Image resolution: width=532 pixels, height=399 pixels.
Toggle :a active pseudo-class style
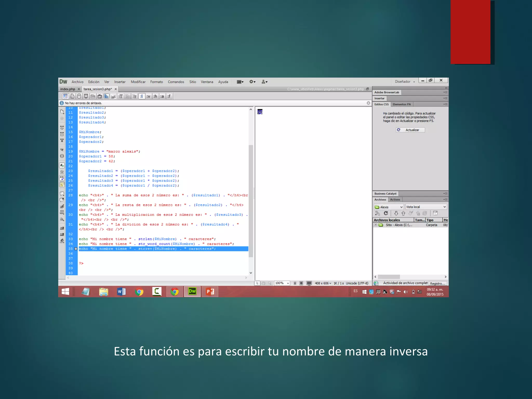[x=162, y=96]
